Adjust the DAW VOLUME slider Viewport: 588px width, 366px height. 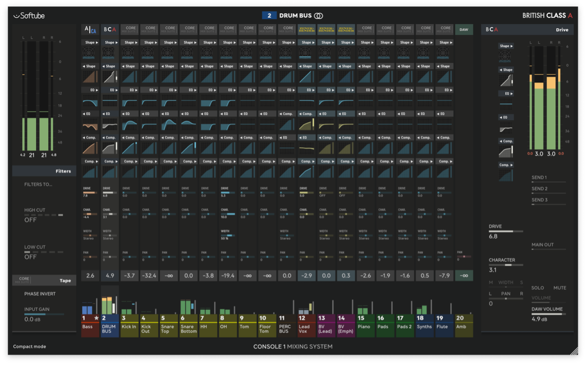point(548,315)
